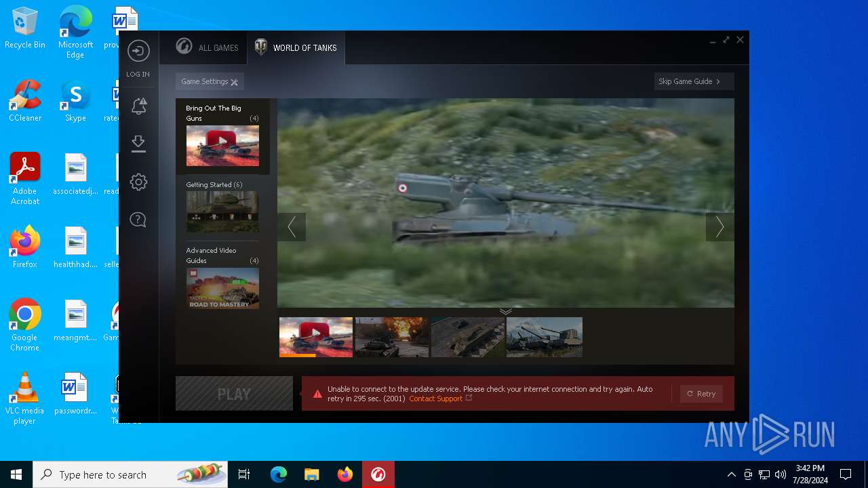868x488 pixels.
Task: Open the Windows Start menu
Action: pyautogui.click(x=16, y=474)
